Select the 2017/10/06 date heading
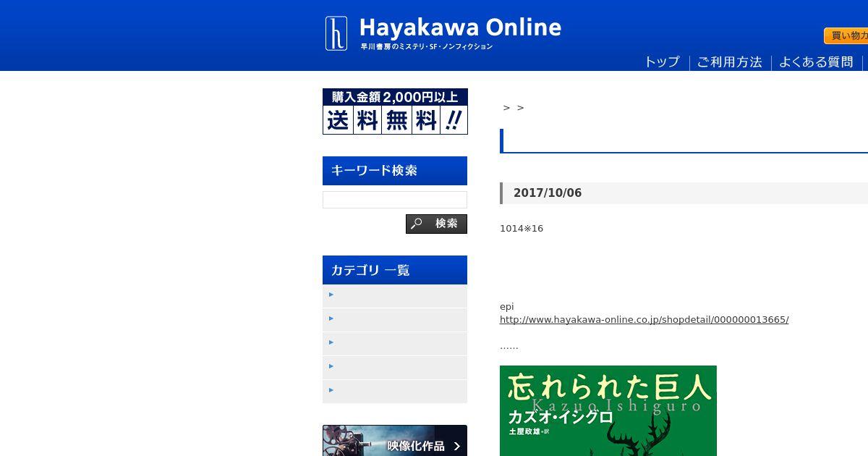Viewport: 868px width, 456px height. point(548,193)
